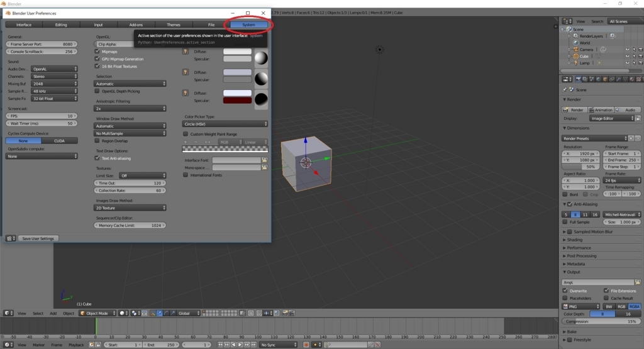
Task: Jump to first frame on timeline
Action: [x=221, y=345]
